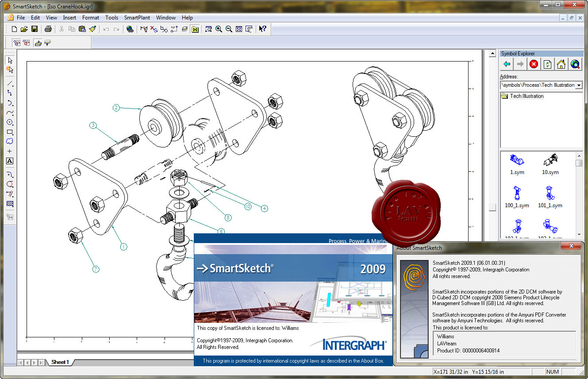Create a new document with New icon
The width and height of the screenshot is (588, 379).
14,29
